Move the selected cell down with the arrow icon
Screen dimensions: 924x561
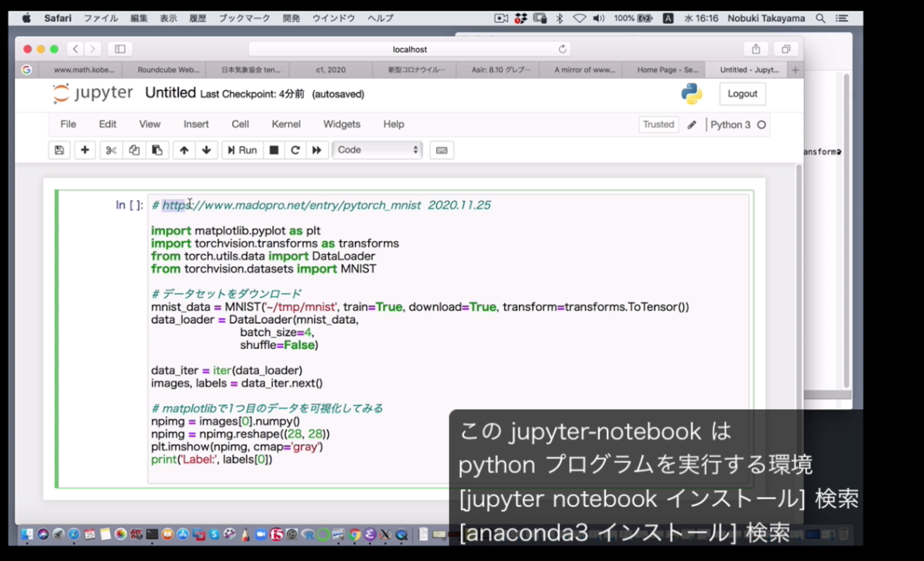[206, 150]
